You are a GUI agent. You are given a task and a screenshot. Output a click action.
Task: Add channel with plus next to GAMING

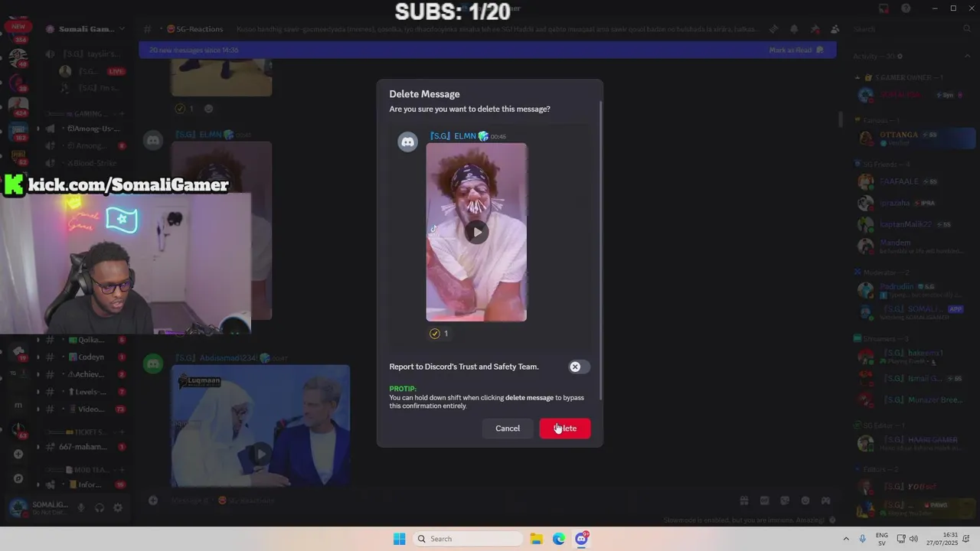[122, 114]
